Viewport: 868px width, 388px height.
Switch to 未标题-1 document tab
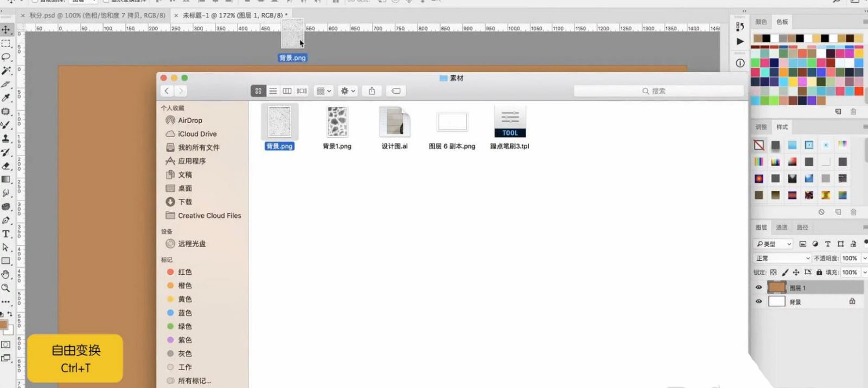click(235, 16)
